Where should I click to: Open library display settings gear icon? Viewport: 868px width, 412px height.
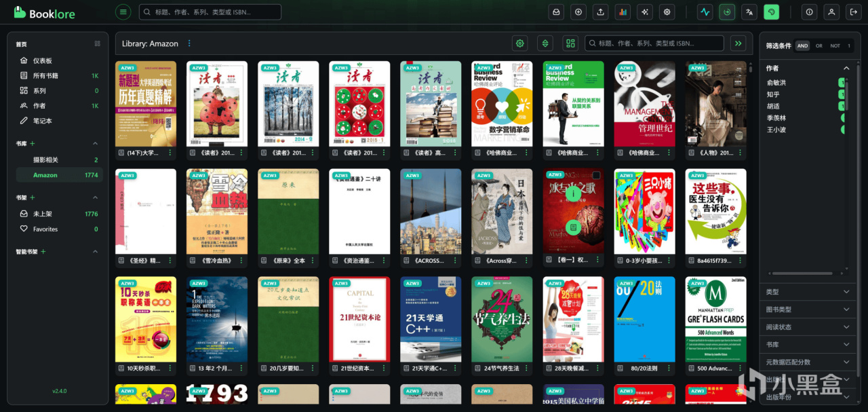pos(520,43)
